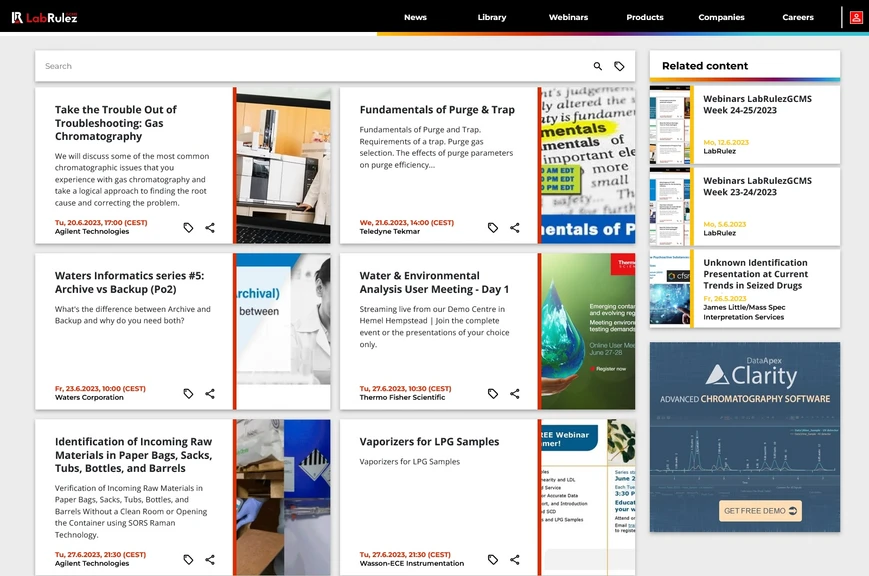Click the search magnifier icon

coord(597,66)
